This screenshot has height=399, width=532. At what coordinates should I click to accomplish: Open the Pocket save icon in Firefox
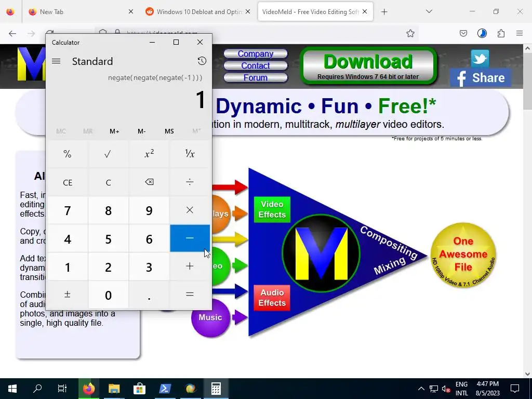pos(463,33)
